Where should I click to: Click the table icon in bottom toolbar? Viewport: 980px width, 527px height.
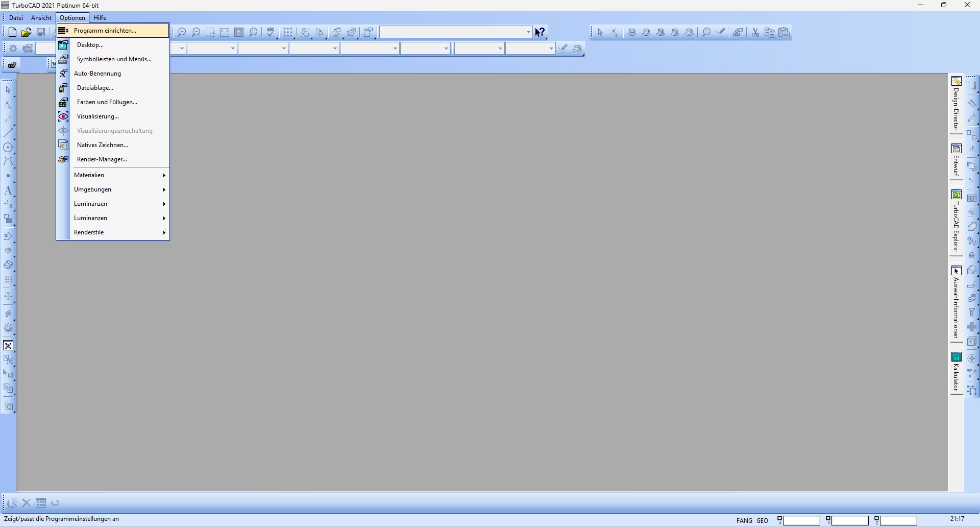click(41, 503)
